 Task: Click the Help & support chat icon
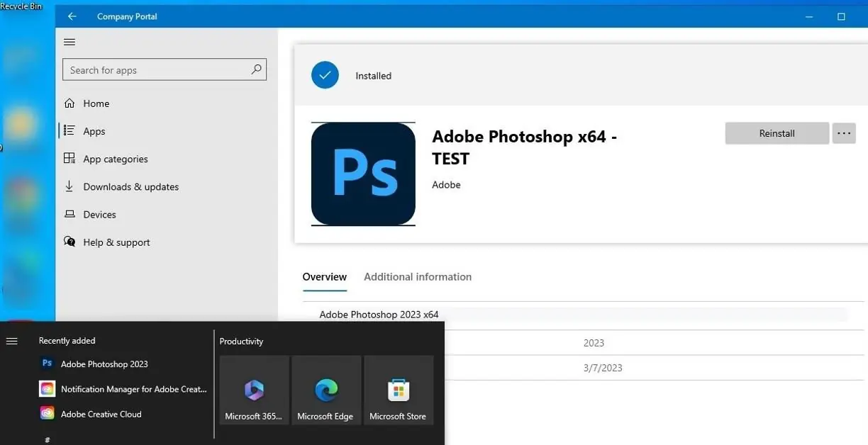tap(69, 242)
